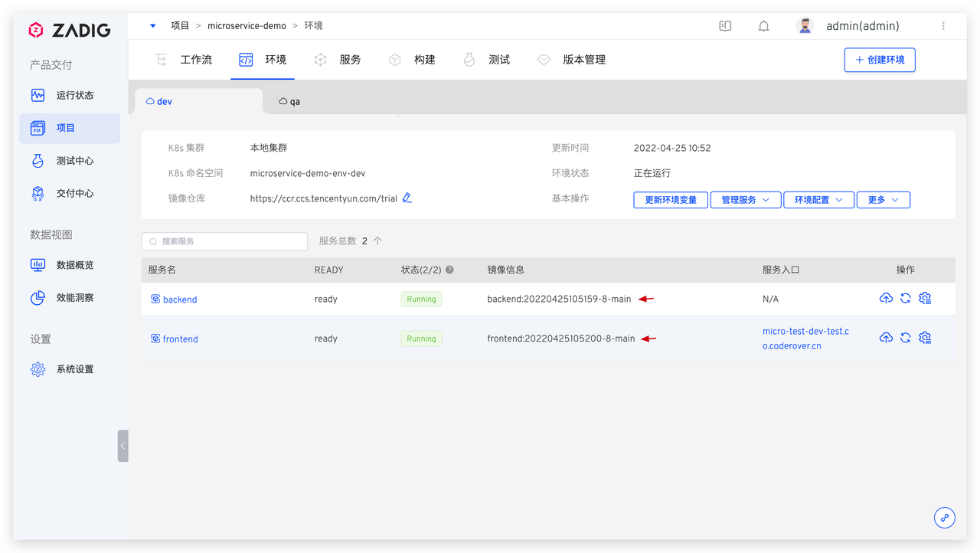Restart the backend service
Image resolution: width=980 pixels, height=553 pixels.
click(905, 298)
